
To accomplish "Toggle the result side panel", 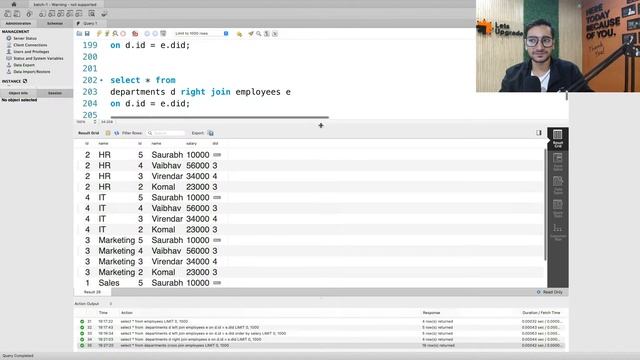I will (539, 133).
